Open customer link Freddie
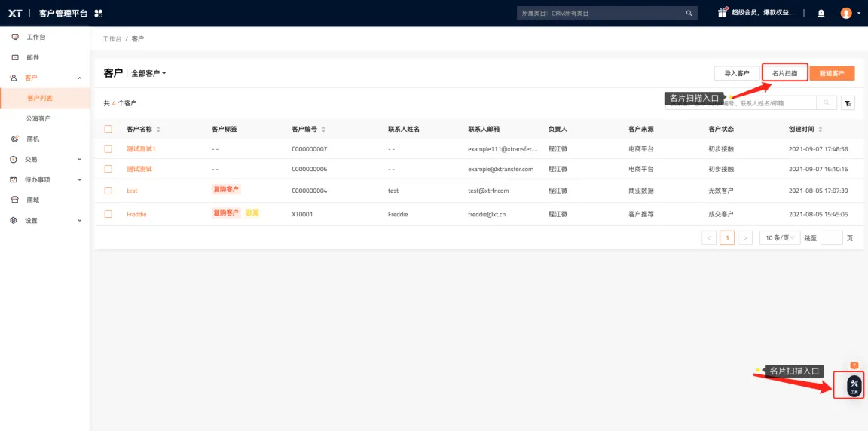The image size is (868, 431). point(136,214)
